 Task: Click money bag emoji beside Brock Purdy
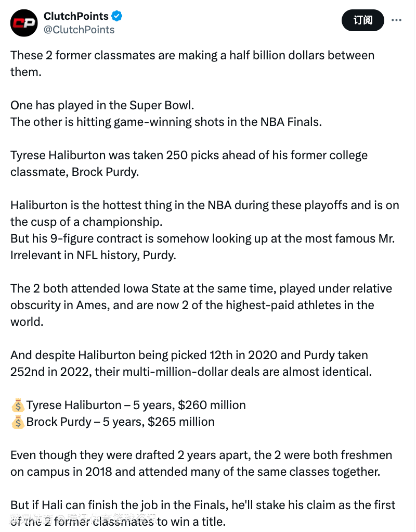pyautogui.click(x=18, y=422)
